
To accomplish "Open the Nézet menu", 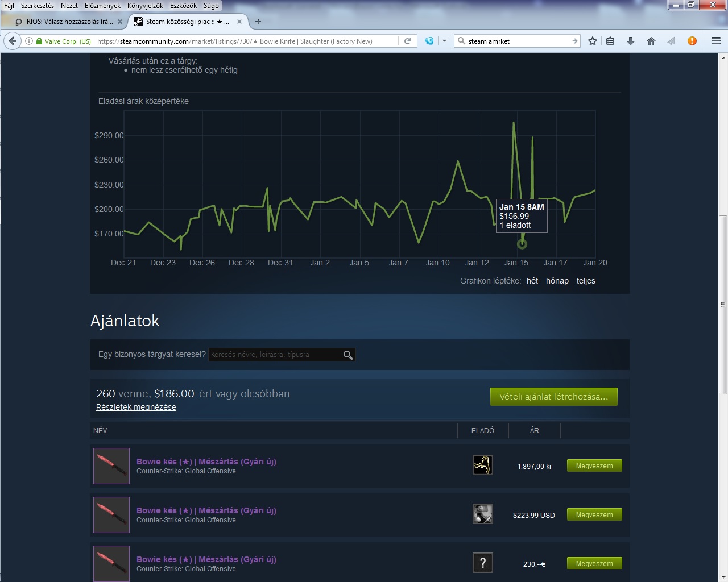I will pyautogui.click(x=69, y=6).
